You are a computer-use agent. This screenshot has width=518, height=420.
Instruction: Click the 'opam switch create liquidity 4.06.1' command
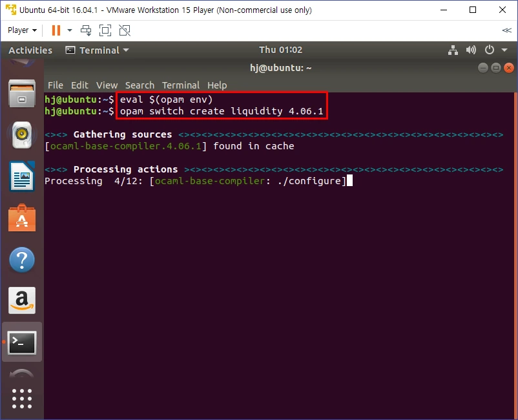point(222,111)
